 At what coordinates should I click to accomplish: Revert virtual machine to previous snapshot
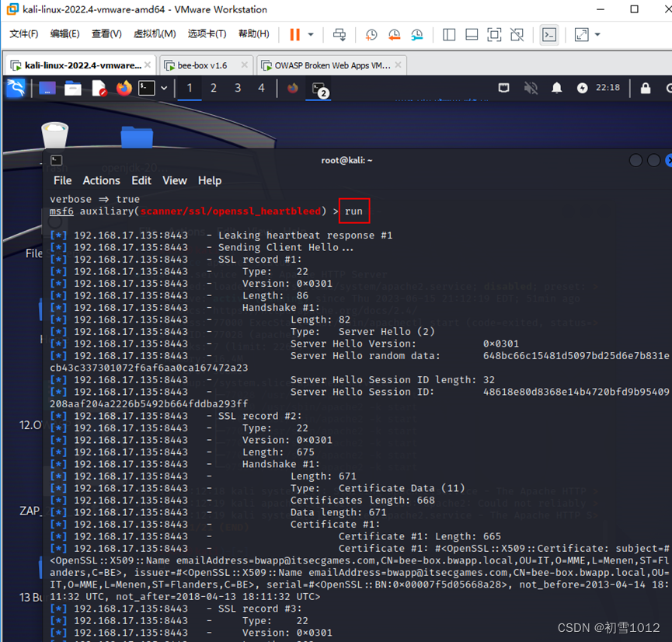pos(395,35)
